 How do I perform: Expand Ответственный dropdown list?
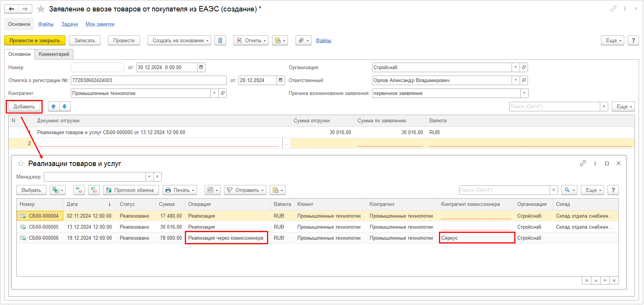pos(515,81)
